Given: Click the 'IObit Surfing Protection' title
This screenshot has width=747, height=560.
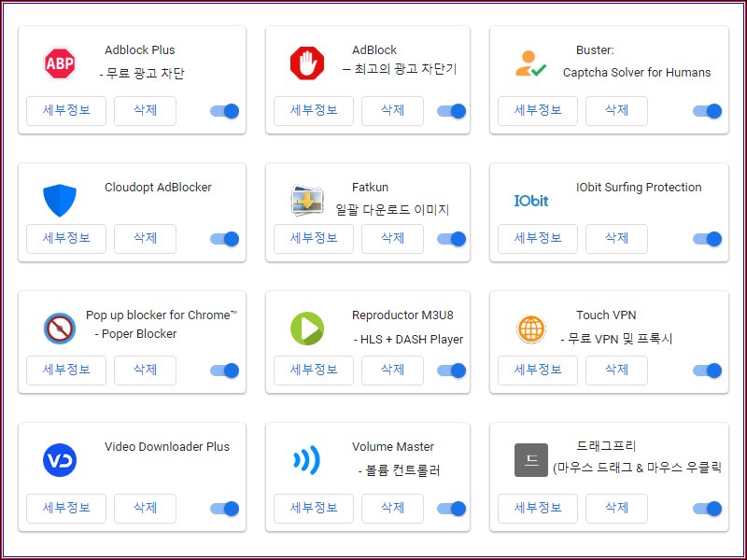Looking at the screenshot, I should point(639,188).
